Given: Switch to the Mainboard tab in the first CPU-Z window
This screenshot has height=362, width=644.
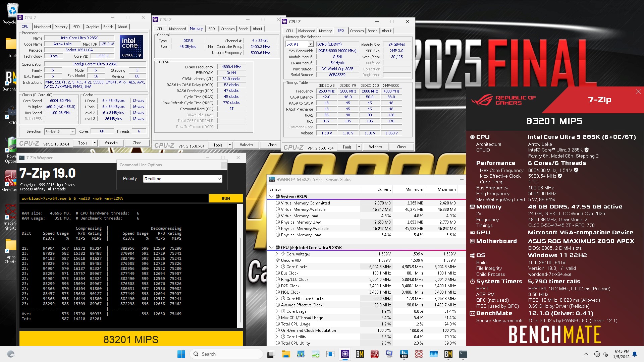Looking at the screenshot, I should pos(42,27).
